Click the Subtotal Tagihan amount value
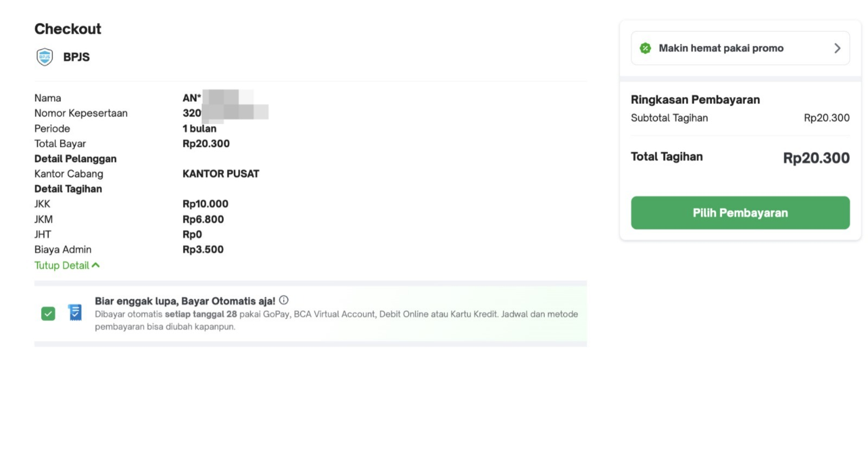The width and height of the screenshot is (868, 465). tap(826, 118)
